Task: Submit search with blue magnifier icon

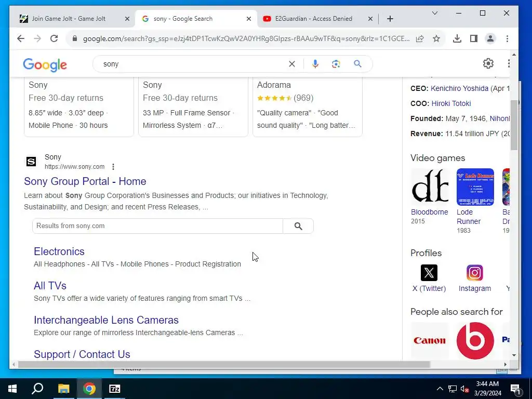Action: click(x=357, y=64)
